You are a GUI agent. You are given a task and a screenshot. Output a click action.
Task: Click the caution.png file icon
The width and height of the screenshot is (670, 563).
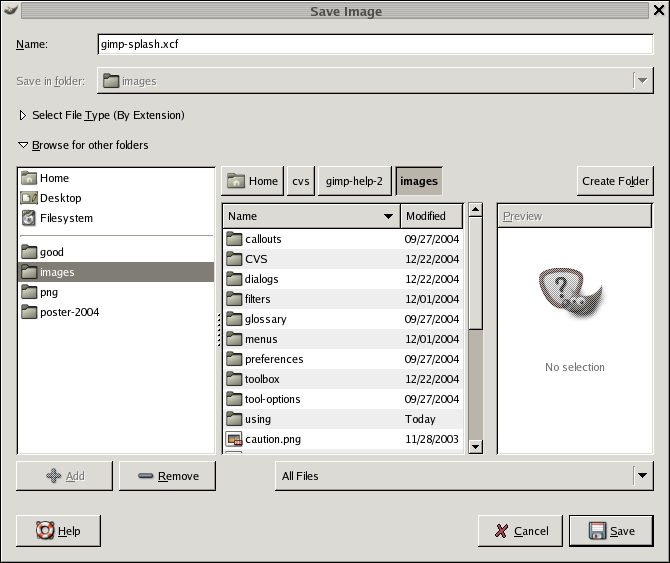pos(234,439)
